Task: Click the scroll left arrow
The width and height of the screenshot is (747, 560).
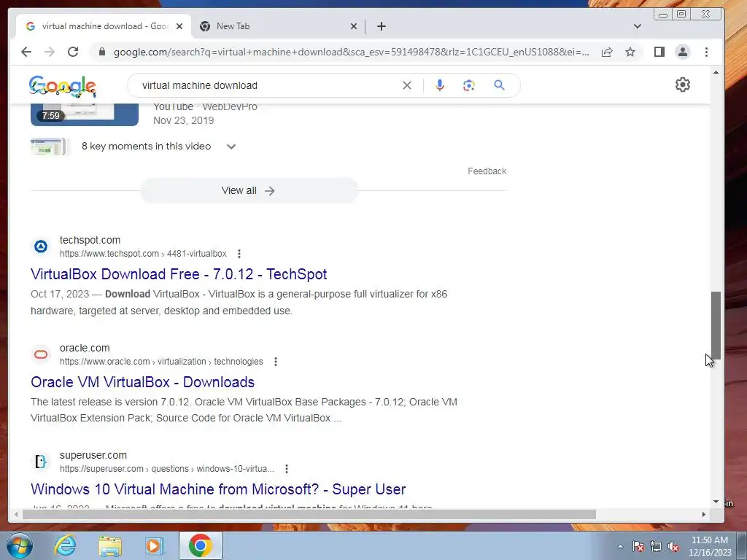Action: [x=16, y=514]
